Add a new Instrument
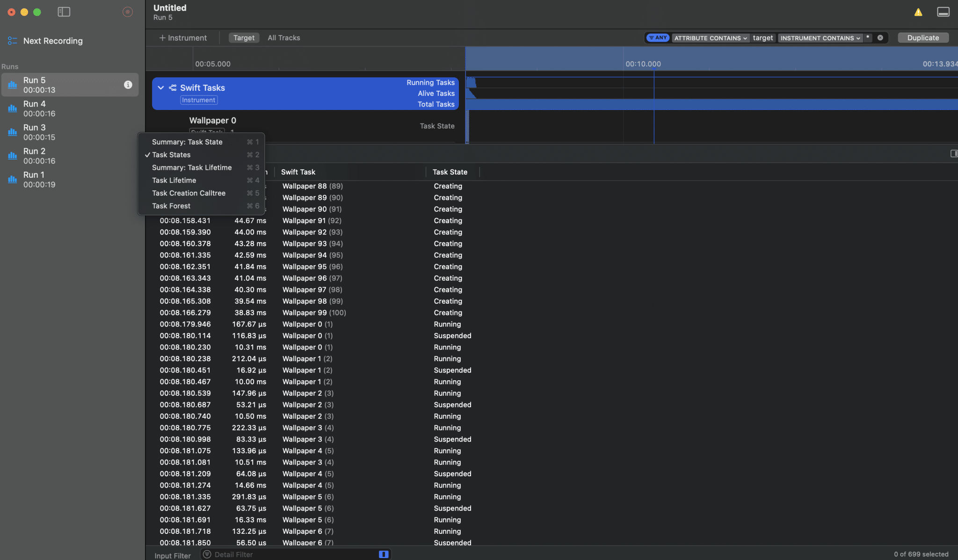 click(183, 38)
